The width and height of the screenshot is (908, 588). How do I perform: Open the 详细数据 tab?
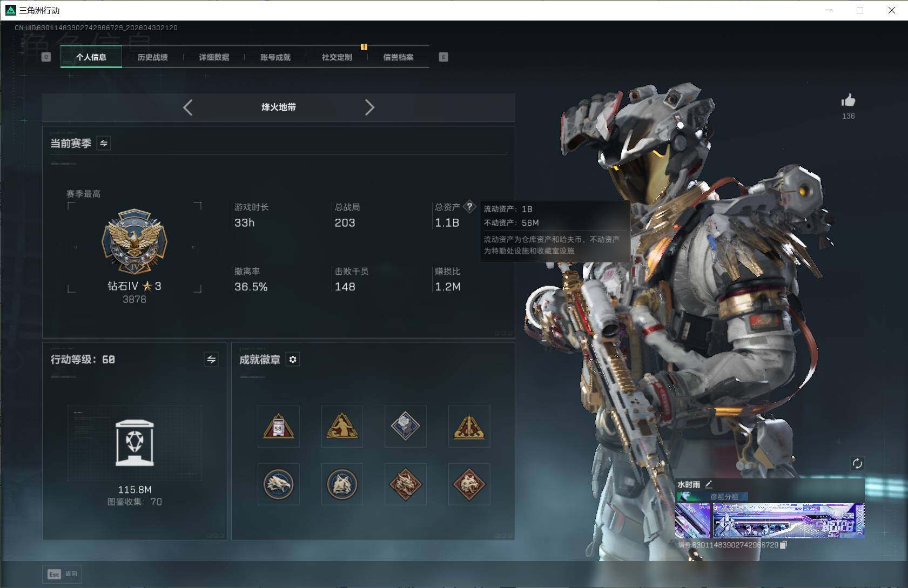click(214, 57)
